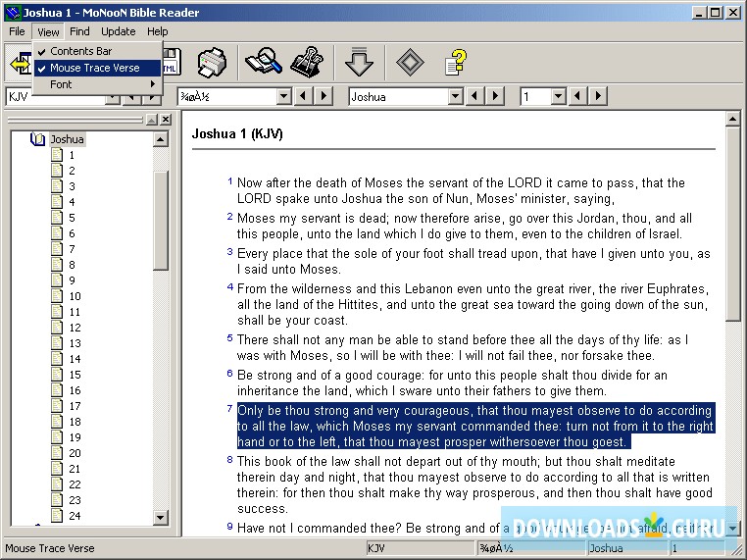The width and height of the screenshot is (747, 560).
Task: Click previous section arrow beside testament dropdown
Action: tap(303, 96)
